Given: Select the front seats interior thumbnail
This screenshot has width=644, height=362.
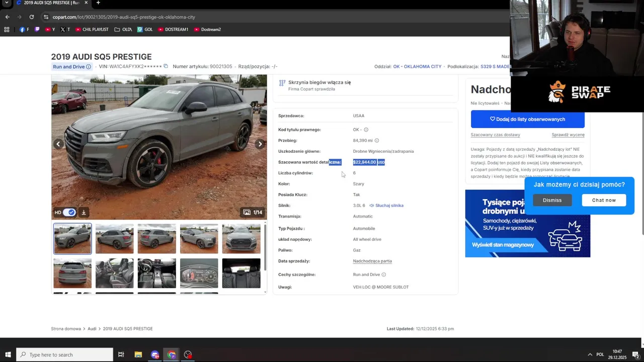Looking at the screenshot, I should point(115,273).
